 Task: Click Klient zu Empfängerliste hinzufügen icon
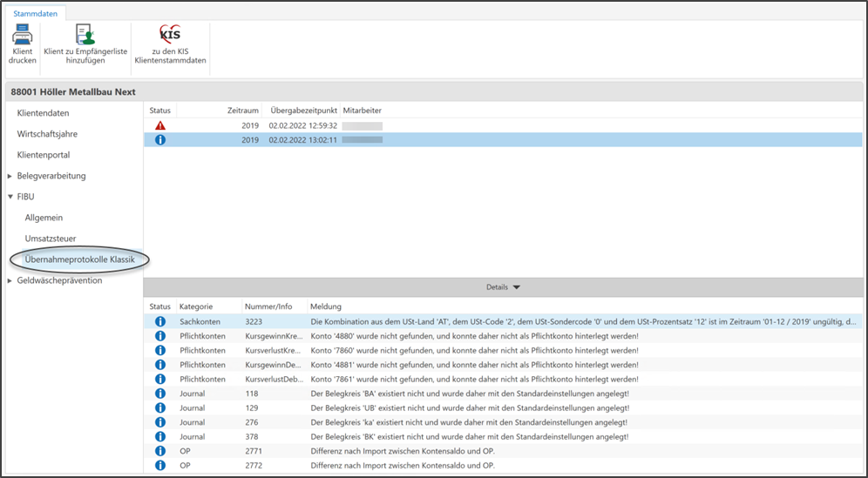(85, 35)
